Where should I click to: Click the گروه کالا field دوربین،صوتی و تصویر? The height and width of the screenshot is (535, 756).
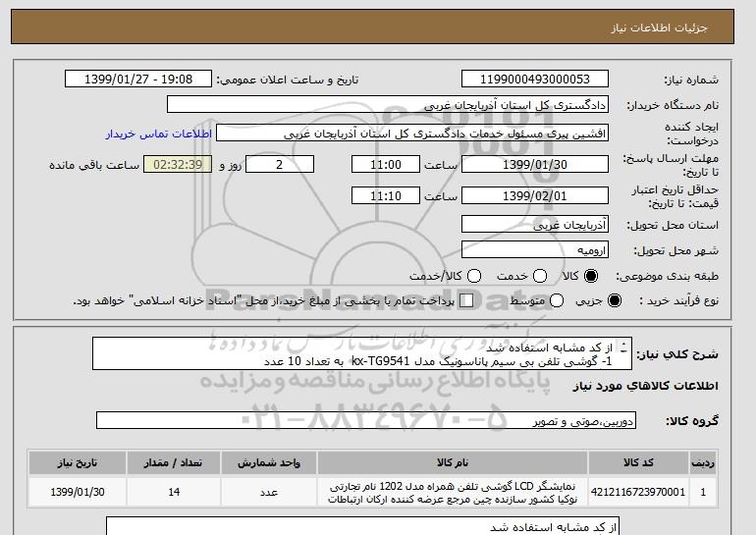366,420
